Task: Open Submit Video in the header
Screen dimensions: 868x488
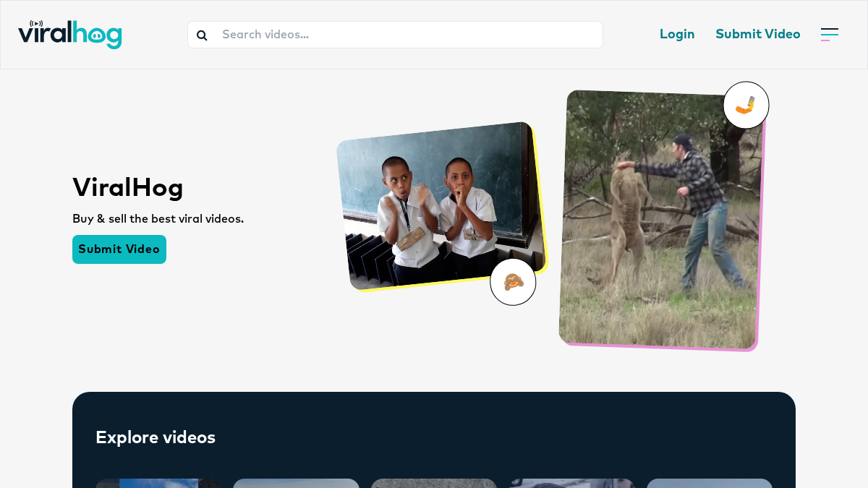Action: pyautogui.click(x=758, y=34)
